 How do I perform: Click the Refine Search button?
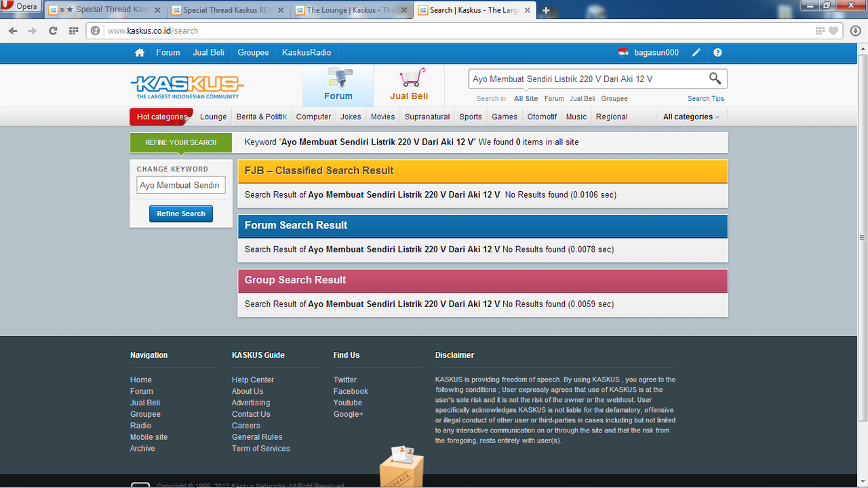pos(181,213)
